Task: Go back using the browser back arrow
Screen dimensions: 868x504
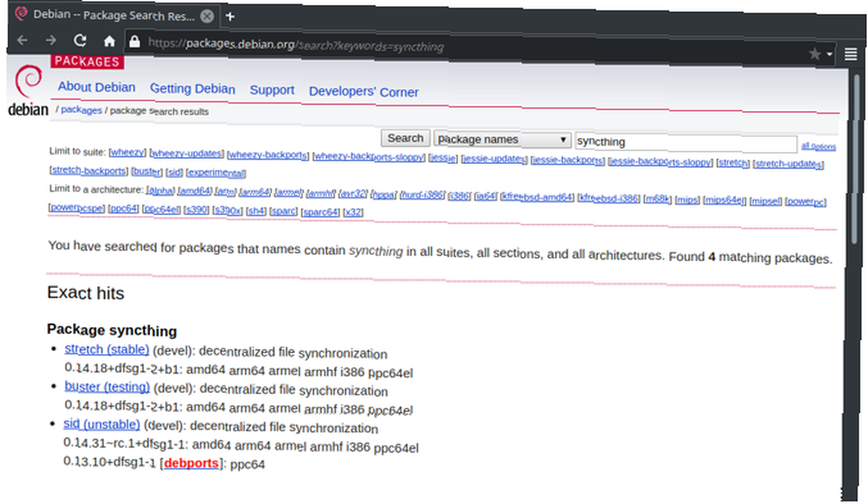Action: coord(23,41)
